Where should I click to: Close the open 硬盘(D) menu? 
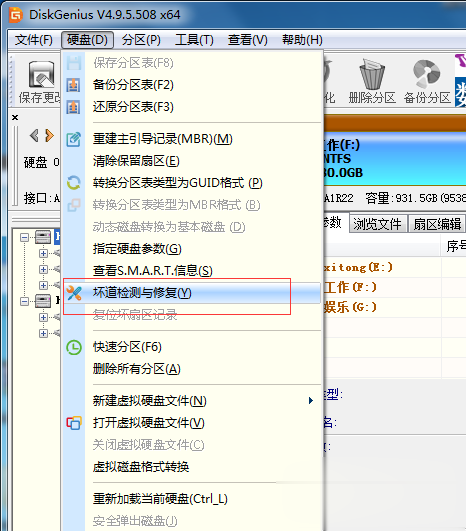click(x=87, y=40)
